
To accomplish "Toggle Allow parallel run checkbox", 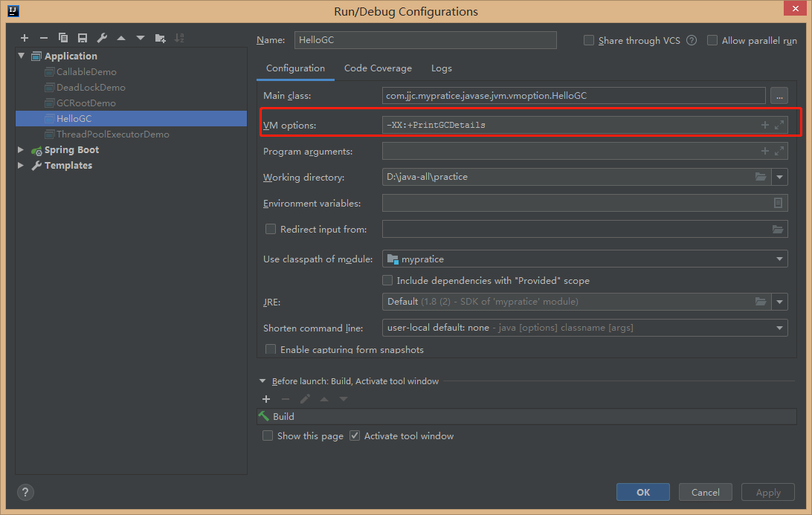I will click(x=712, y=41).
